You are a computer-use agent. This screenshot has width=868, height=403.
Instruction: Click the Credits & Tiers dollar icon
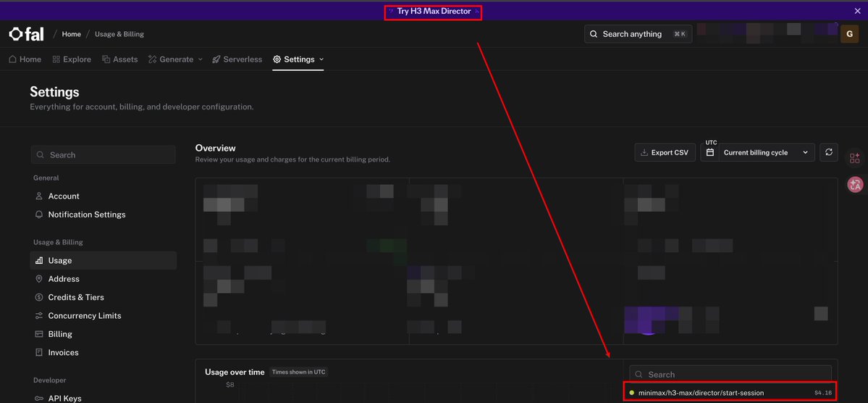click(39, 297)
